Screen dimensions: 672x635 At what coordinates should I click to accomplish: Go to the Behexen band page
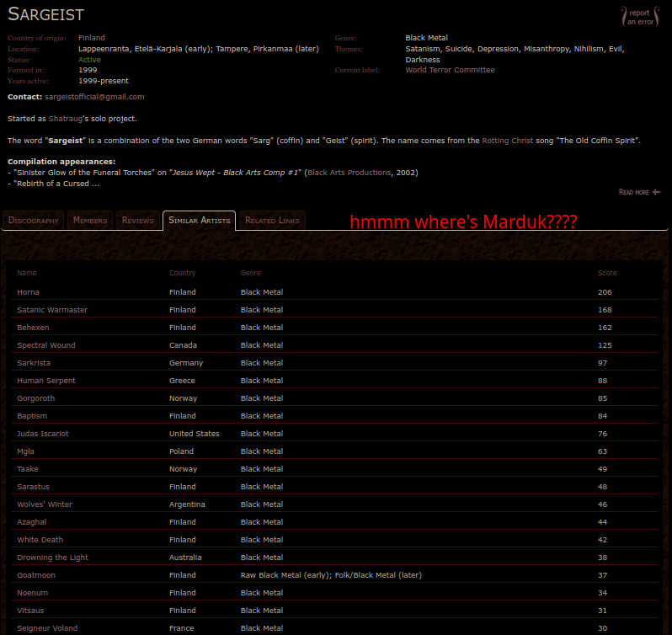coord(33,328)
